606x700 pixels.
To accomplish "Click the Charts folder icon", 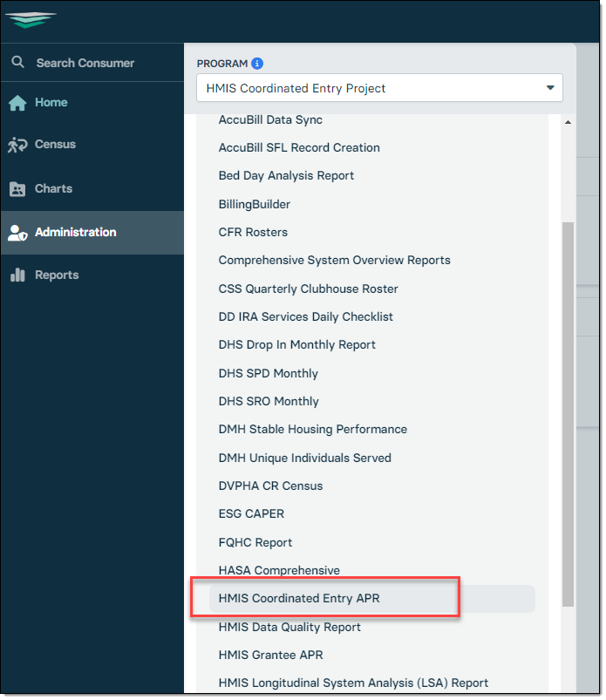I will 17,189.
